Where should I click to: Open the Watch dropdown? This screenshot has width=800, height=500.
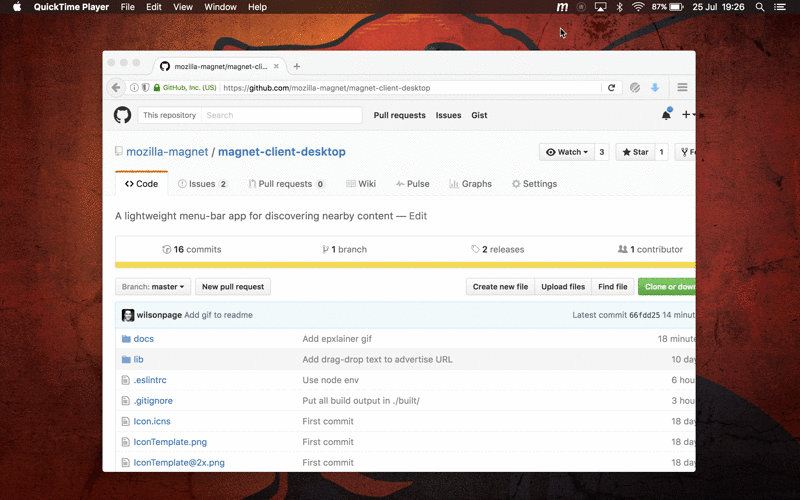[x=567, y=152]
